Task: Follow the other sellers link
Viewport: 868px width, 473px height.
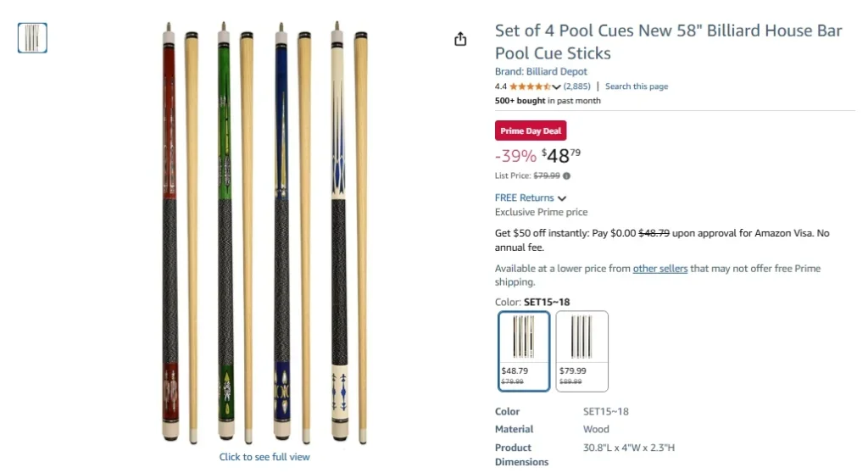Action: [x=659, y=269]
